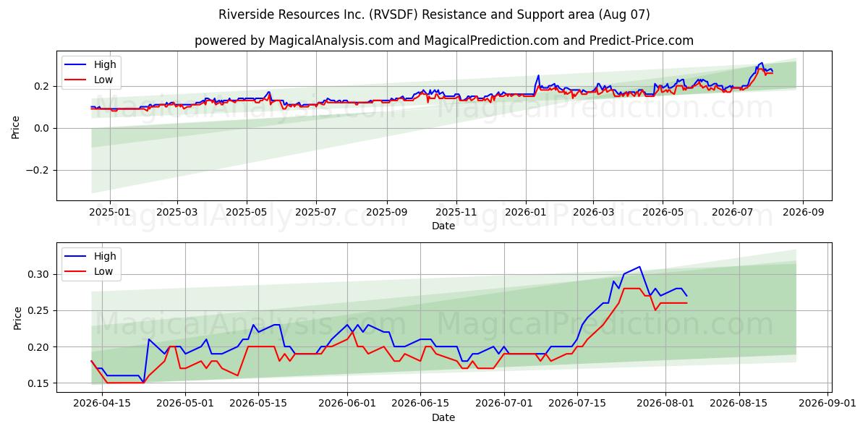Click top chart 'Date' axis label
Screen dimensions: 868x434
pyautogui.click(x=443, y=226)
